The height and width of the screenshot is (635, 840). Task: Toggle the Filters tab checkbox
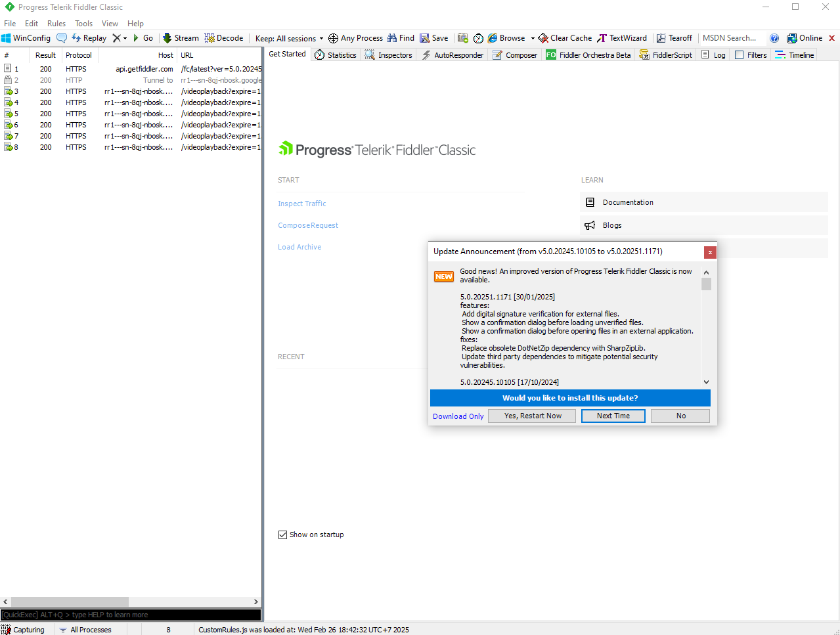click(740, 55)
